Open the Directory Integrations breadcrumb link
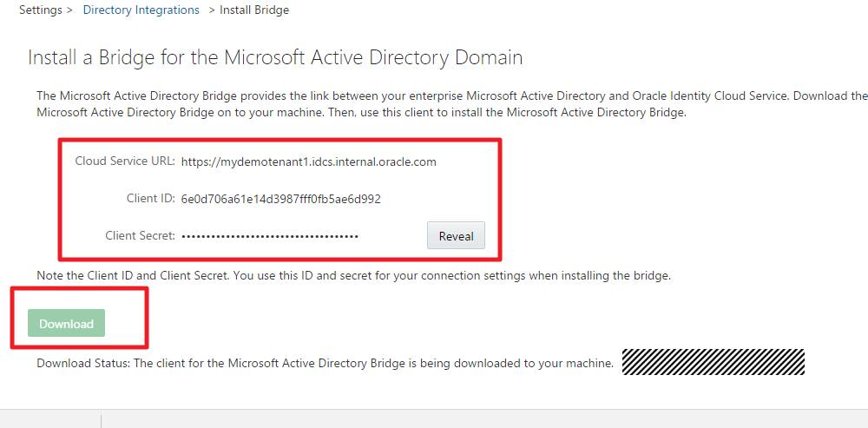This screenshot has height=428, width=868. (141, 10)
